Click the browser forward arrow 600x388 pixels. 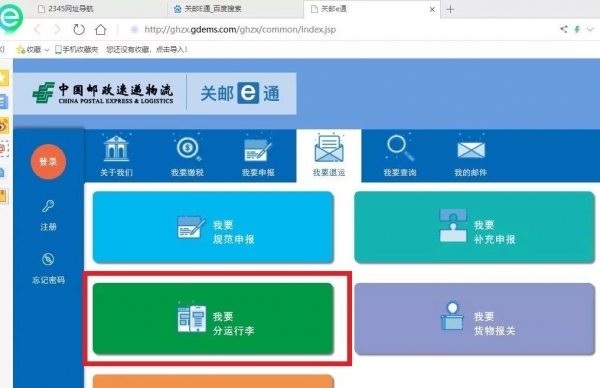[x=57, y=29]
